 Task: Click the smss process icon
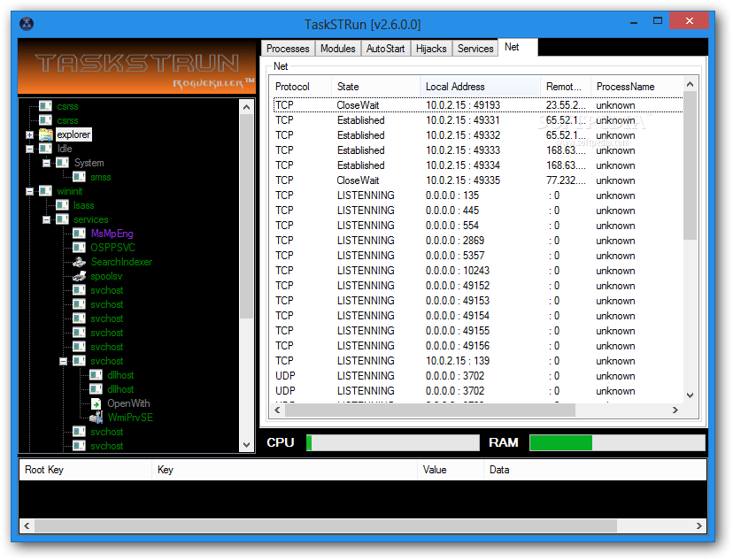(79, 177)
